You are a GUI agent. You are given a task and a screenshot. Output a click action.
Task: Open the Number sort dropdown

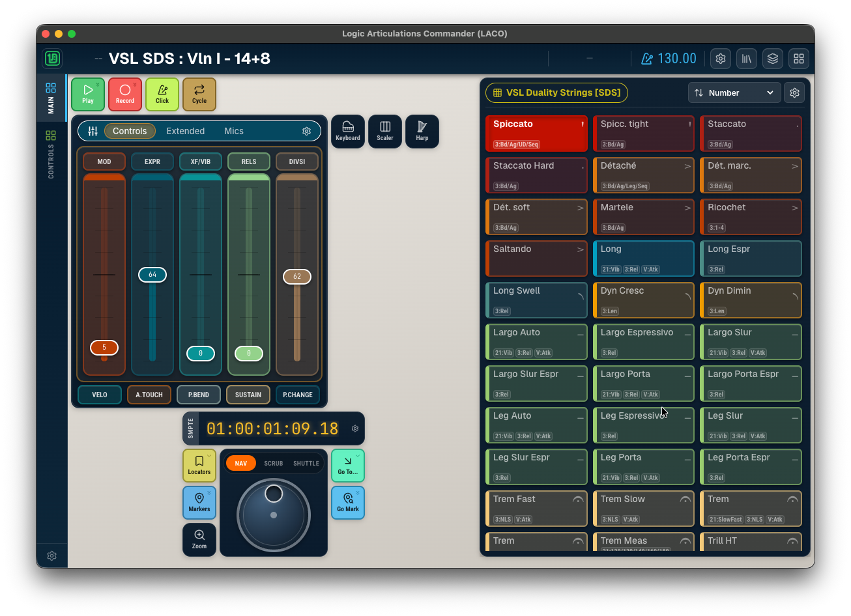(734, 92)
